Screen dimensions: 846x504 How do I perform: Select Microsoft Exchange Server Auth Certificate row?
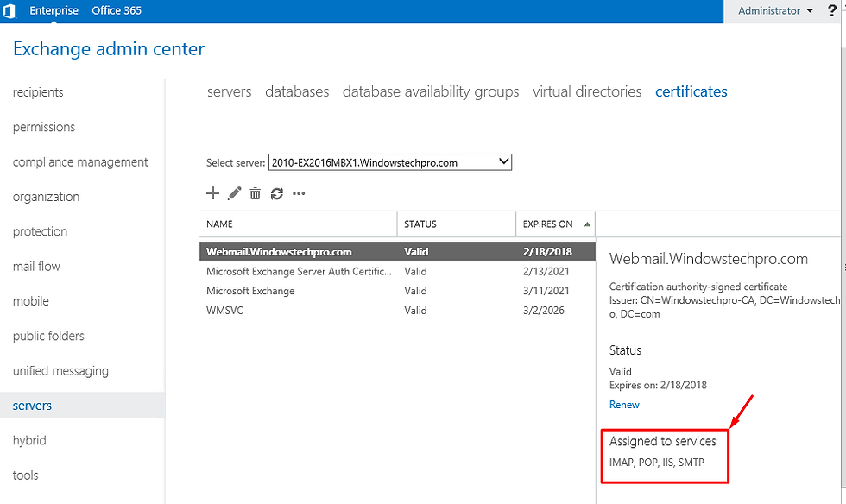pyautogui.click(x=397, y=272)
